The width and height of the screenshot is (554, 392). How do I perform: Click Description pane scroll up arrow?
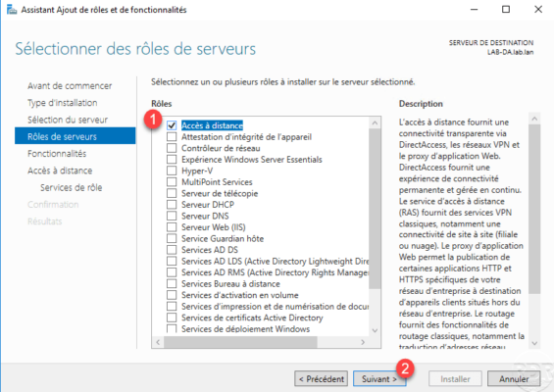[534, 119]
